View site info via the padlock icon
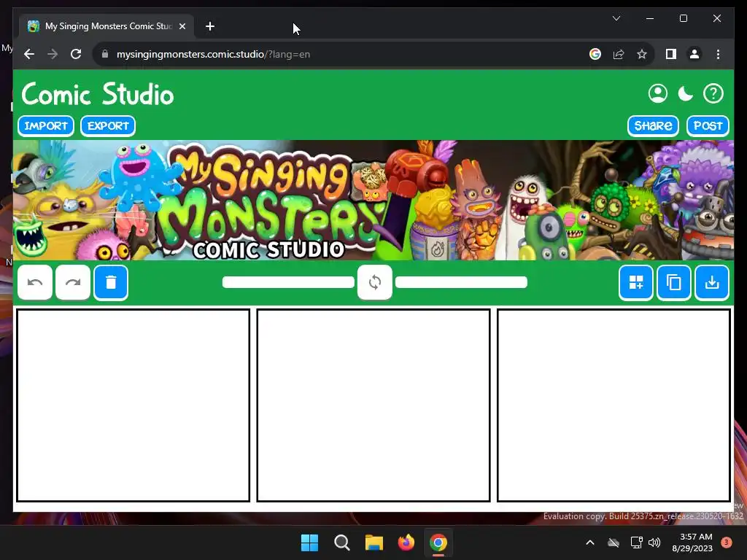 [x=105, y=54]
